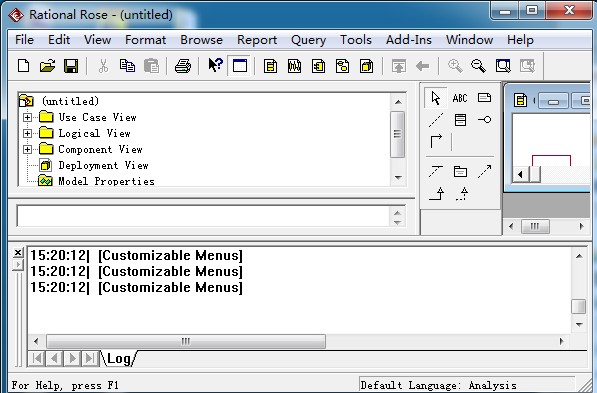Pick the Selection arrow tool
Viewport: 597px width, 393px height.
[x=436, y=98]
